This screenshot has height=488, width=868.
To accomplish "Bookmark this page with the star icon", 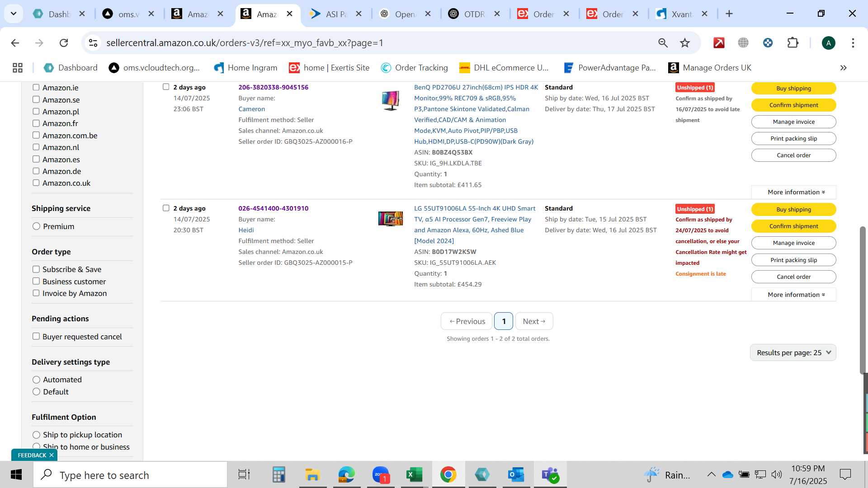I will pyautogui.click(x=685, y=43).
